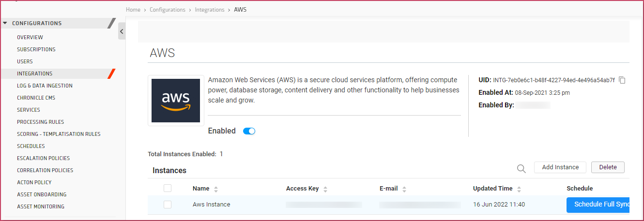Navigate to Configurations breadcrumb
644x221 pixels.
click(x=168, y=10)
